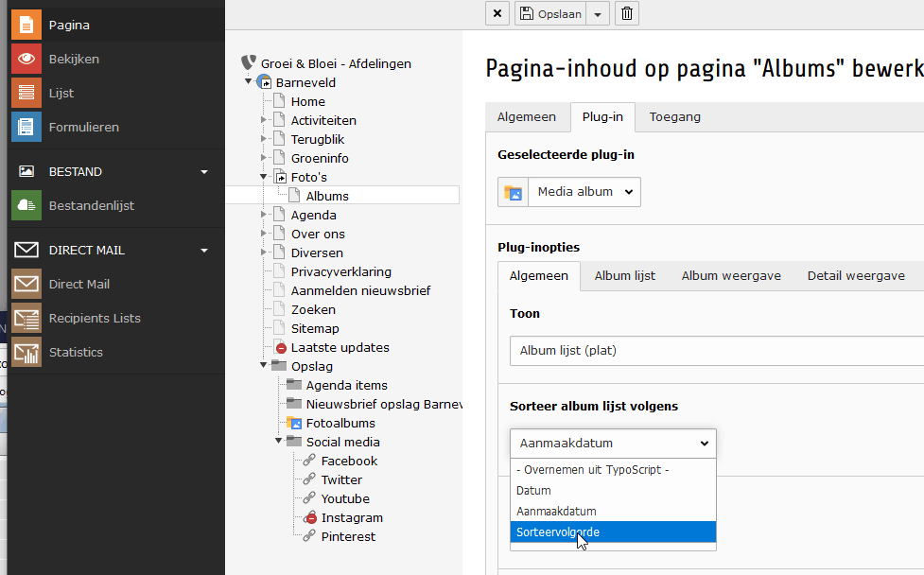The height and width of the screenshot is (575, 924).
Task: Open the Opslaan dropdown arrow
Action: (597, 13)
